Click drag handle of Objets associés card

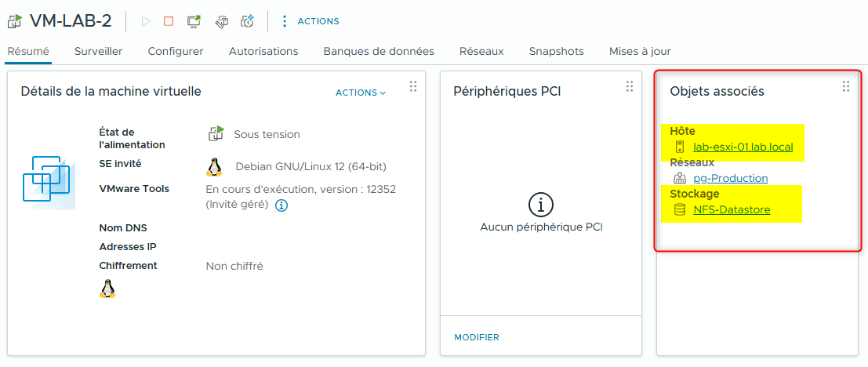click(846, 86)
